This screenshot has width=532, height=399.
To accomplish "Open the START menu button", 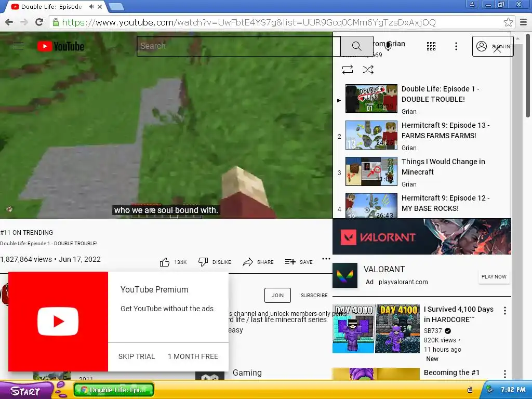I will 25,391.
